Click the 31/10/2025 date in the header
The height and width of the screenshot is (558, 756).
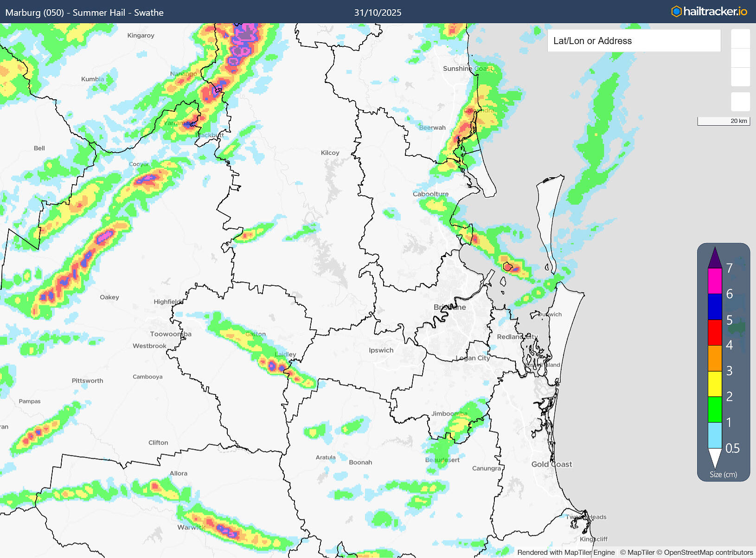point(378,13)
